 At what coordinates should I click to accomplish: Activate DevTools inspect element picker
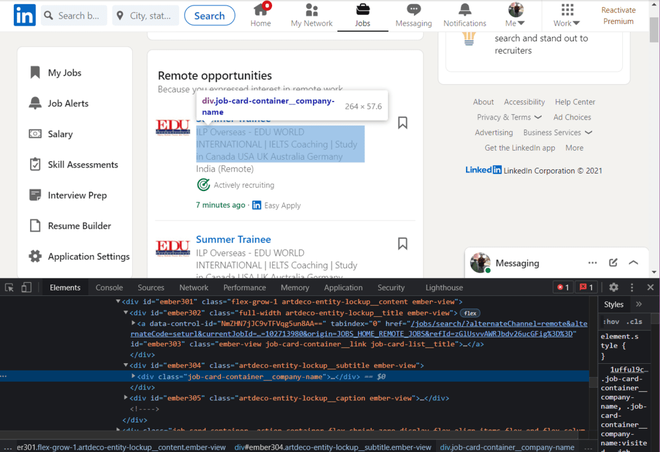(x=9, y=288)
